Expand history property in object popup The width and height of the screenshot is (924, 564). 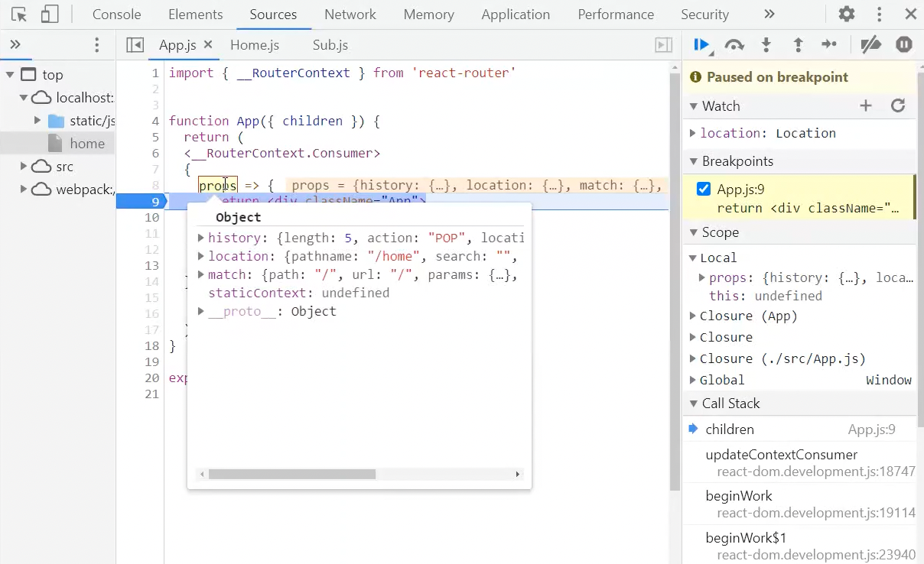click(201, 238)
